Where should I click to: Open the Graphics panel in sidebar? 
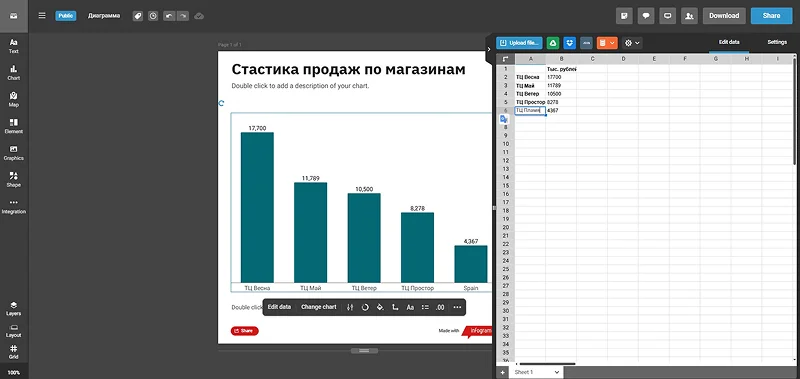pyautogui.click(x=14, y=153)
